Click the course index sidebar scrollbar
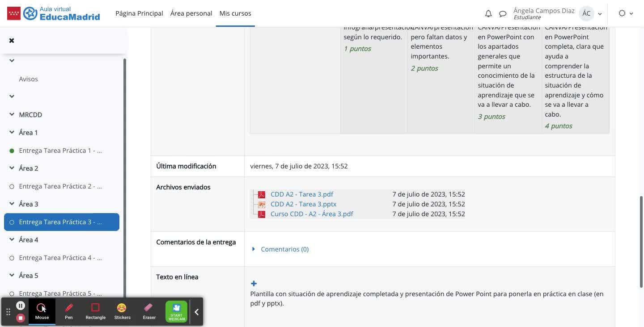 click(x=125, y=179)
